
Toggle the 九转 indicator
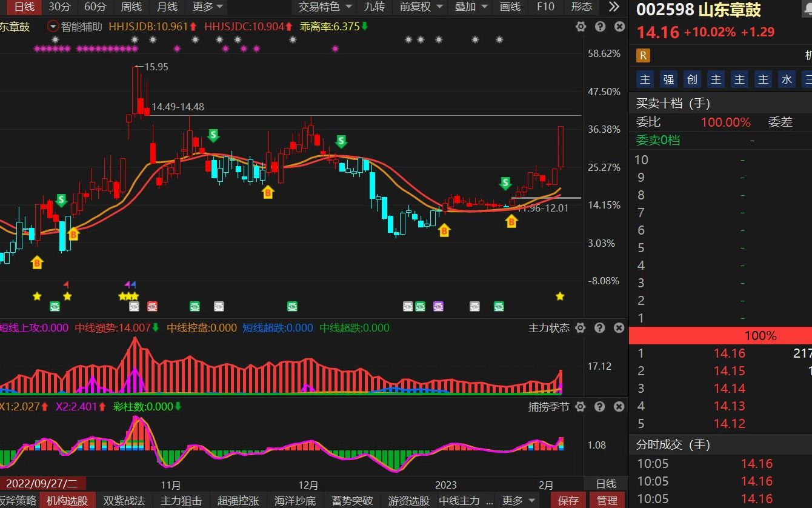(374, 7)
